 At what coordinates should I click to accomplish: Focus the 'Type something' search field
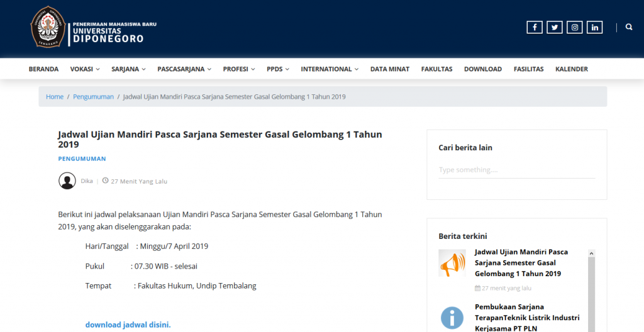click(x=516, y=170)
